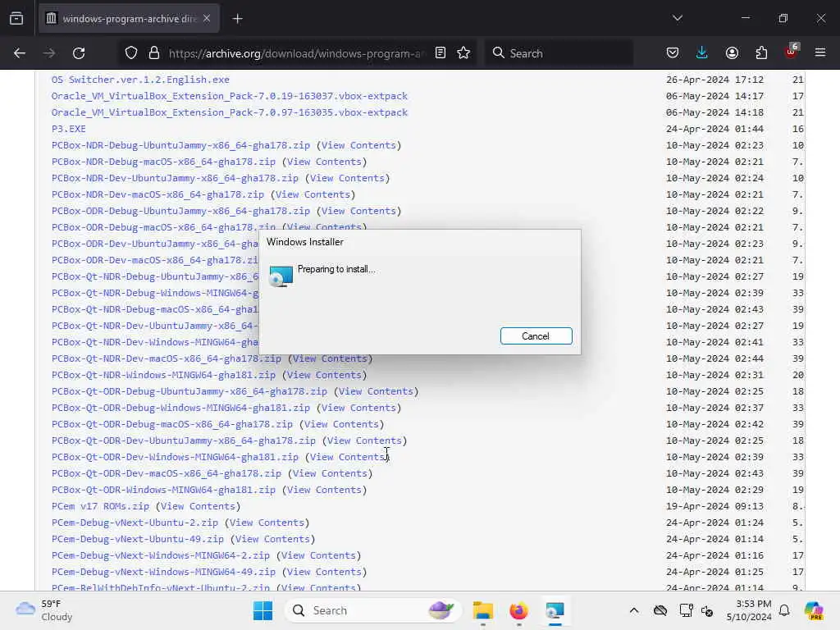Open PCBox-Qt-ODR-Dev-Windows-MINGW64 zip link
Image resolution: width=840 pixels, height=630 pixels.
coord(175,457)
